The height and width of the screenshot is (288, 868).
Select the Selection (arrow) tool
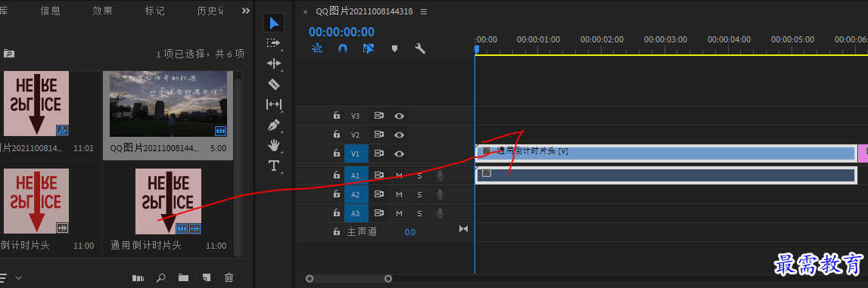tap(274, 23)
